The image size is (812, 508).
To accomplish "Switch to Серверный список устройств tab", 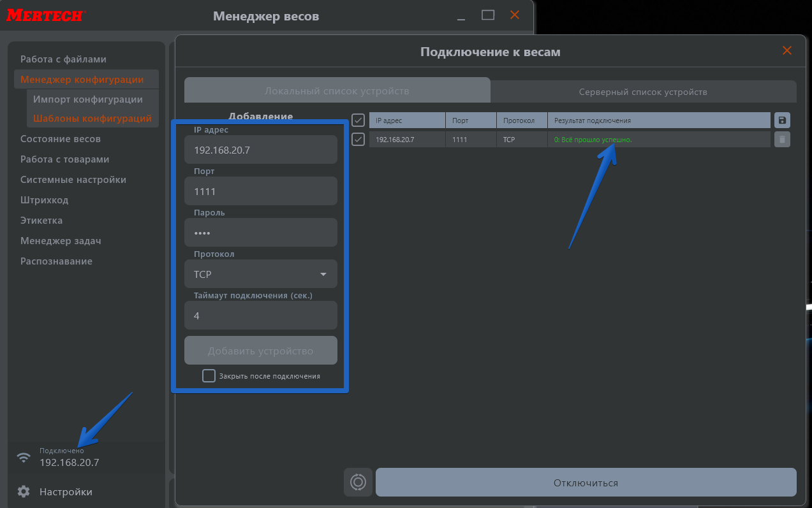I will (643, 92).
